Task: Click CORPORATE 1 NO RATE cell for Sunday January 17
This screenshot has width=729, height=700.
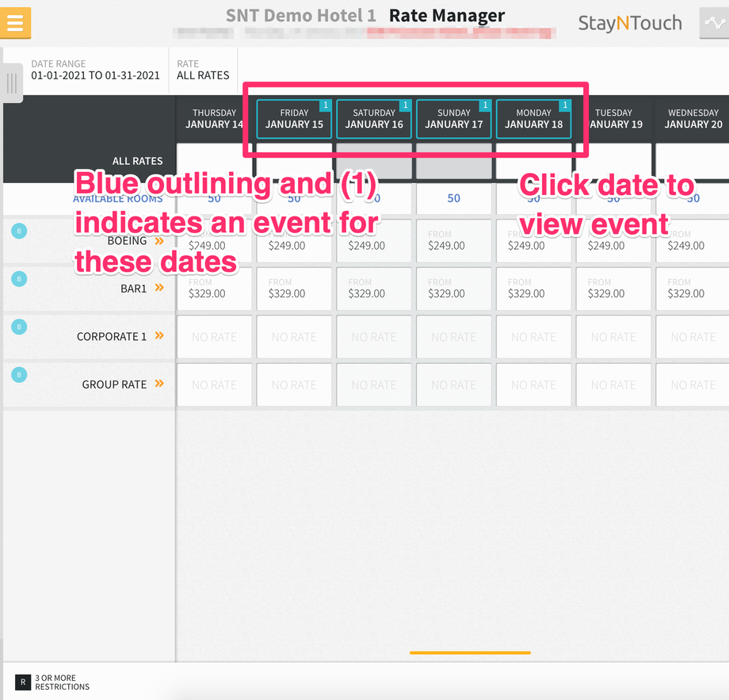Action: pyautogui.click(x=454, y=337)
